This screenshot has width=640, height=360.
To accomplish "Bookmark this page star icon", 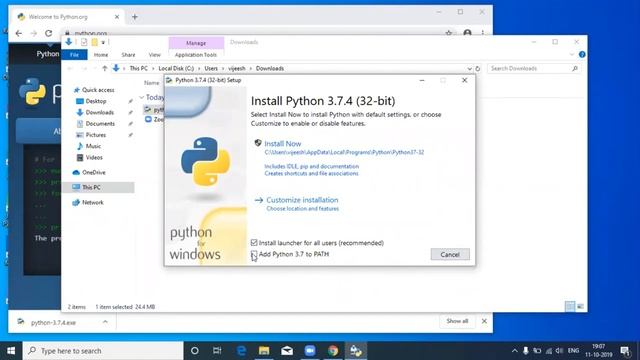I will [x=449, y=33].
